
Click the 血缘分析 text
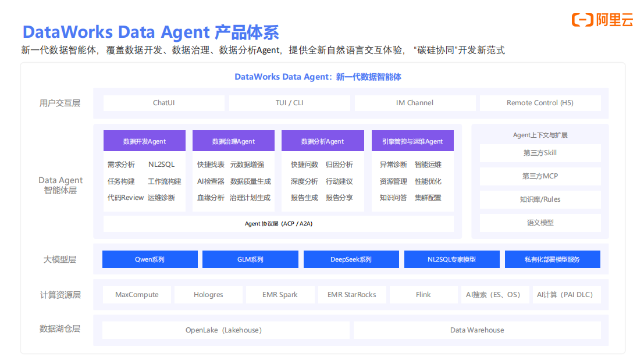pyautogui.click(x=211, y=198)
